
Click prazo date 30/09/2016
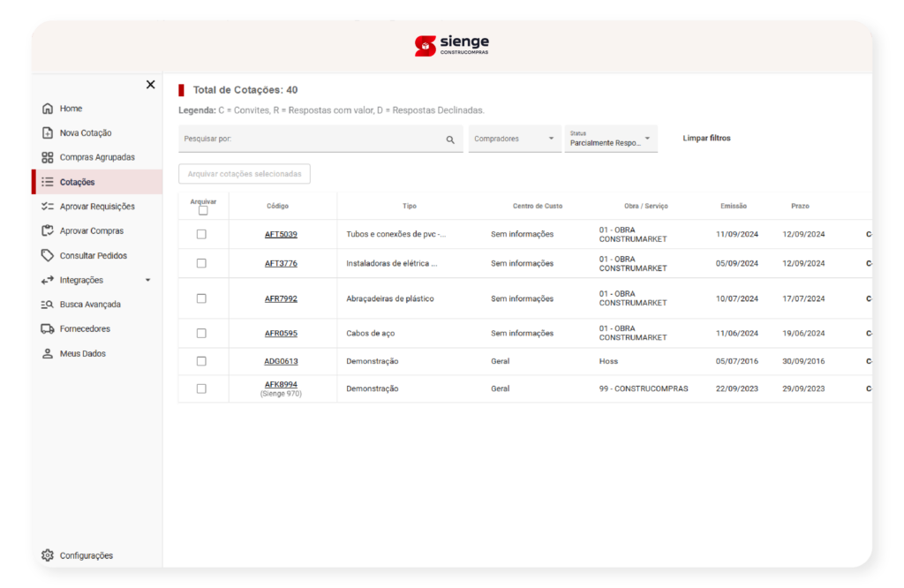click(803, 361)
